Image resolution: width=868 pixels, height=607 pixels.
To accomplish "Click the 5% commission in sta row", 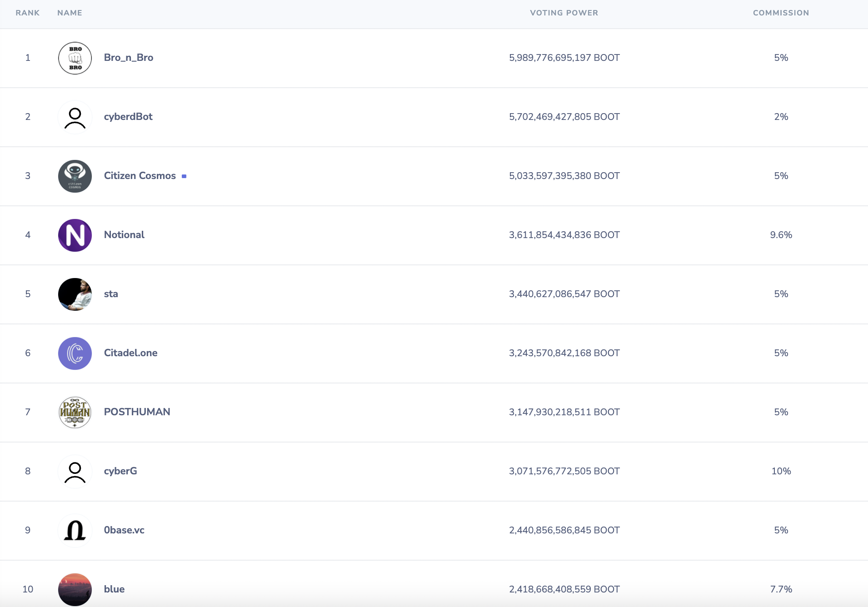I will pos(781,294).
